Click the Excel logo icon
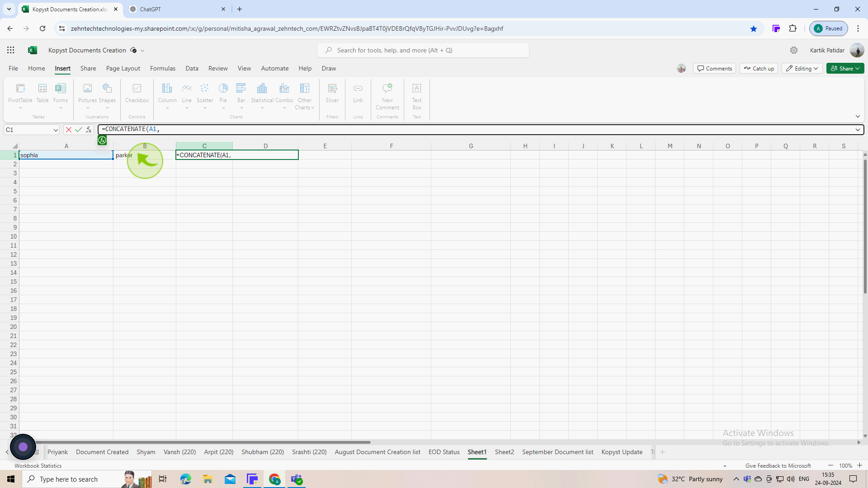The image size is (868, 488). click(32, 50)
